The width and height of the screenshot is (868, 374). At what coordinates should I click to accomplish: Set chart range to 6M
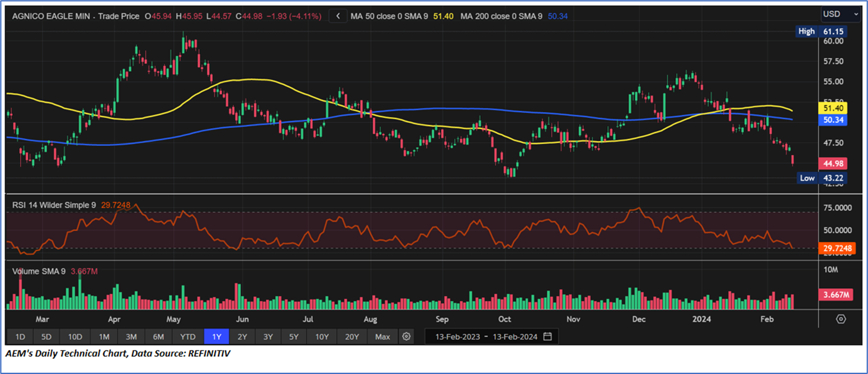[x=158, y=336]
